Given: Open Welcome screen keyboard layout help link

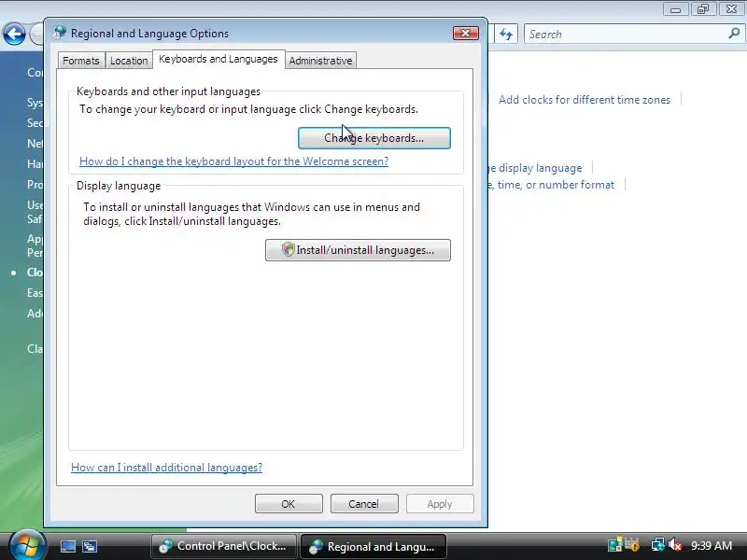Looking at the screenshot, I should pyautogui.click(x=234, y=161).
